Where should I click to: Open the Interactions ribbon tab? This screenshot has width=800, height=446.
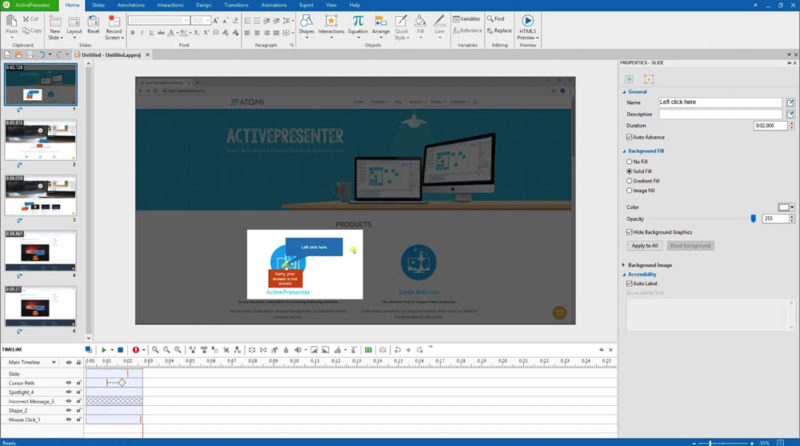point(170,5)
